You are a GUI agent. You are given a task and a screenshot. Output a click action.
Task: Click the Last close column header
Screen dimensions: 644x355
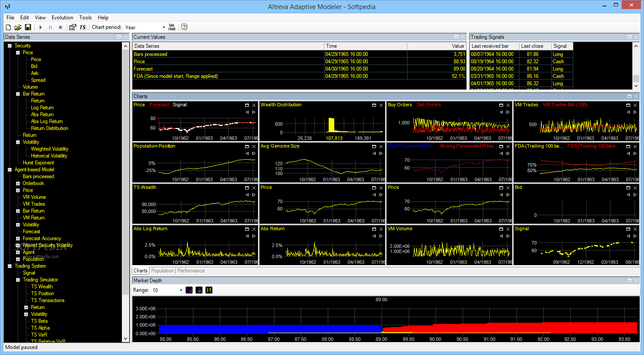535,46
